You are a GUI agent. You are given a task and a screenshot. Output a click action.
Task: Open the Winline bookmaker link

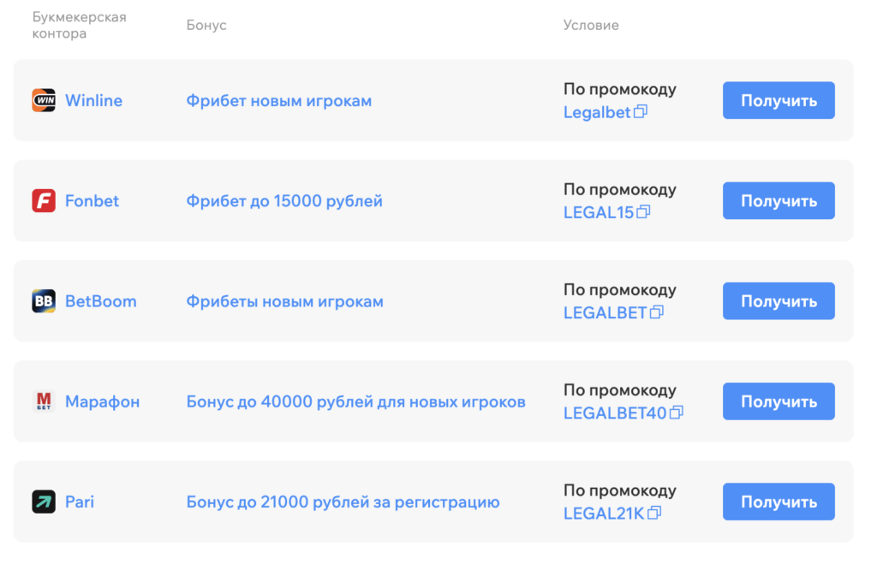[x=93, y=101]
